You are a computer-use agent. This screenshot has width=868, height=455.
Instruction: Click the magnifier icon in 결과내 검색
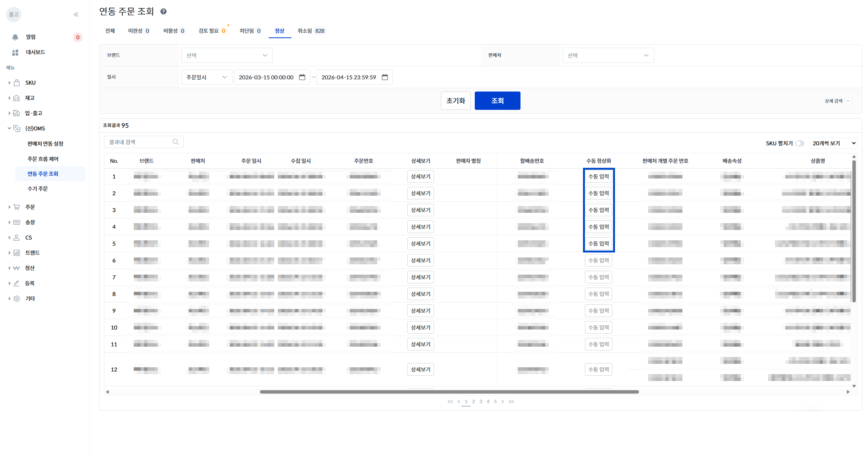176,142
